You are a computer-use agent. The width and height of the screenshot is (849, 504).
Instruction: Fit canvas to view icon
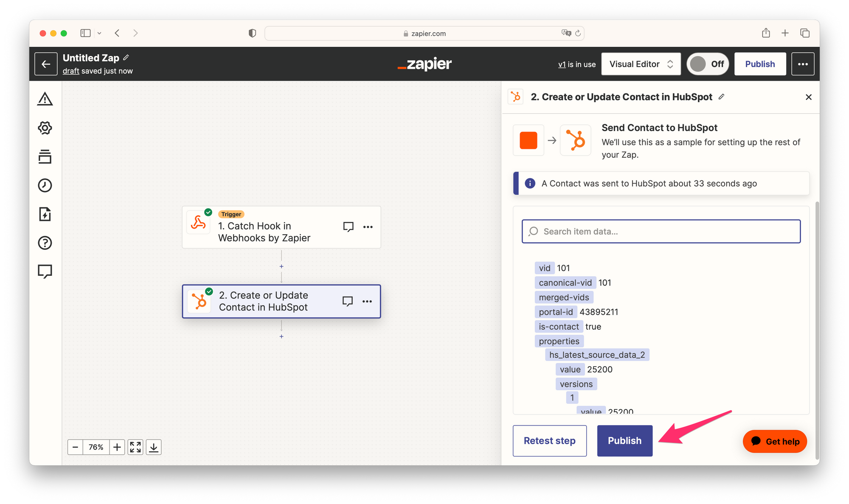pyautogui.click(x=135, y=447)
